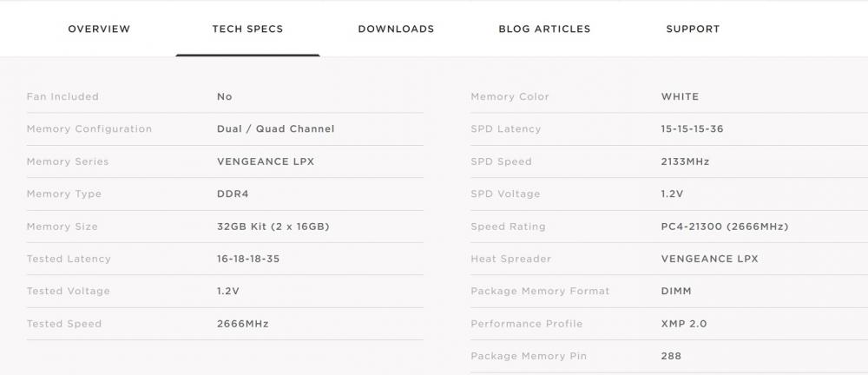Image resolution: width=868 pixels, height=375 pixels.
Task: Click the Package Memory Pin value 288
Action: click(671, 356)
